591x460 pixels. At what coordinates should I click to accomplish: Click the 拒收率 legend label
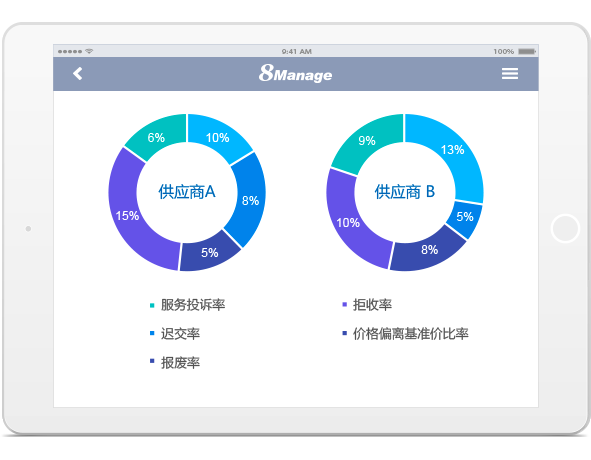coord(372,305)
